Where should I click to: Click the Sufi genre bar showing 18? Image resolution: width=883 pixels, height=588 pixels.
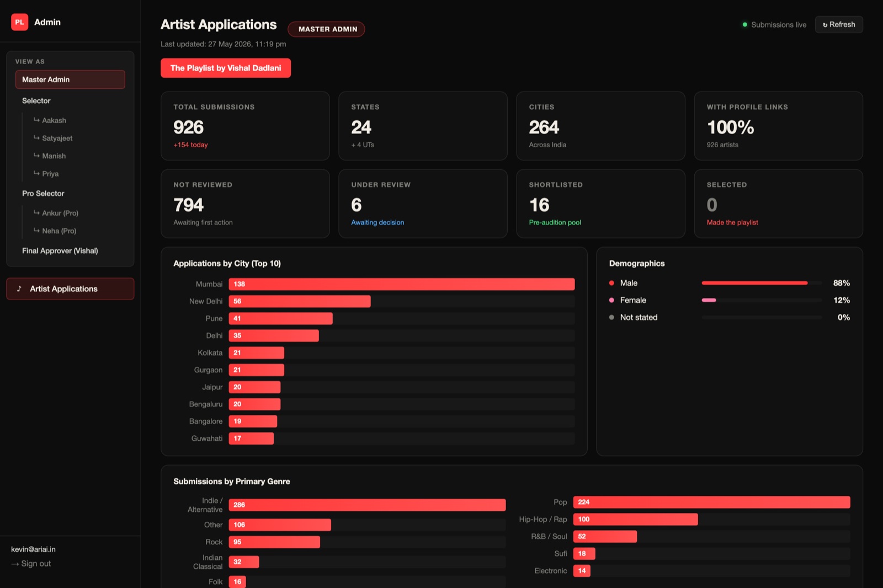tap(584, 553)
